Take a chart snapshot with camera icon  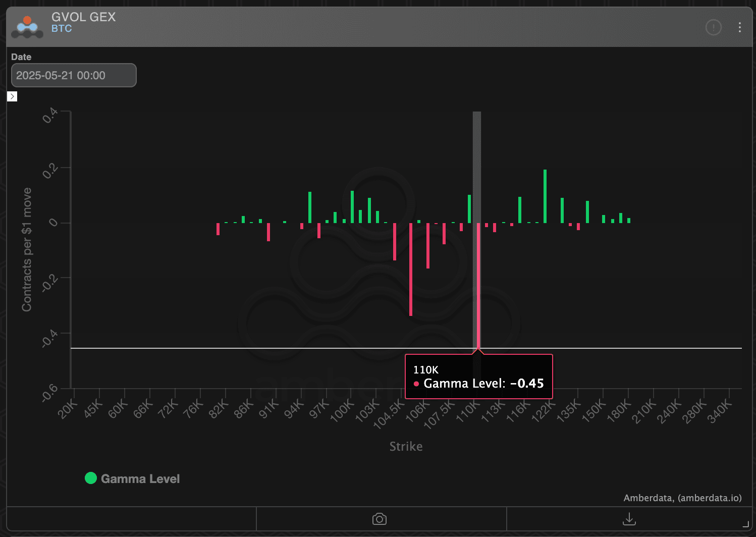379,519
